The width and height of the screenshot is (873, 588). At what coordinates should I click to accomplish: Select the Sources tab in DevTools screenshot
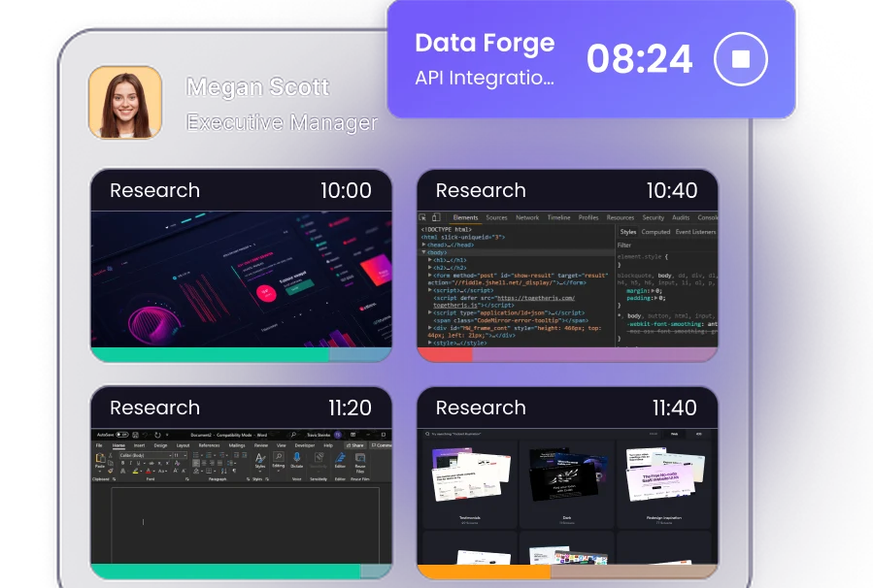[496, 217]
